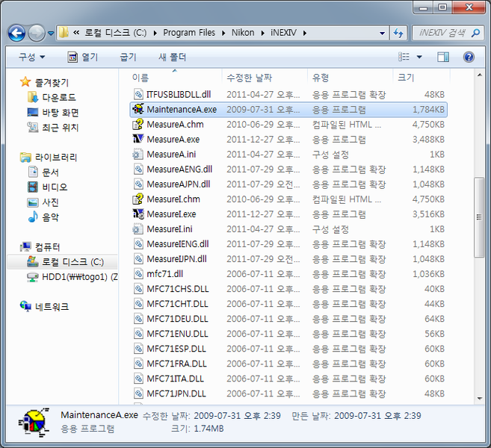491x448 pixels.
Task: Click the MeasureA.exe application icon
Action: 138,139
